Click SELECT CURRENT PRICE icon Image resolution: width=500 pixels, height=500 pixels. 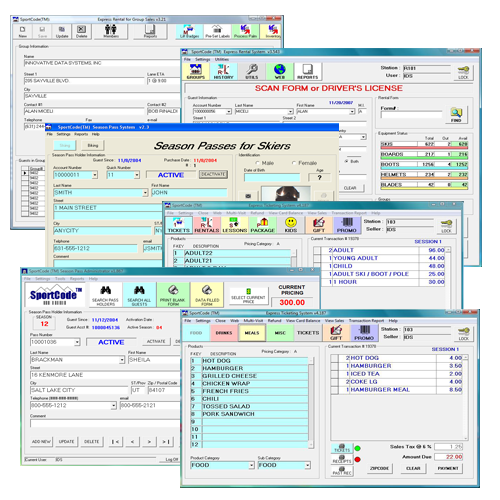click(248, 295)
